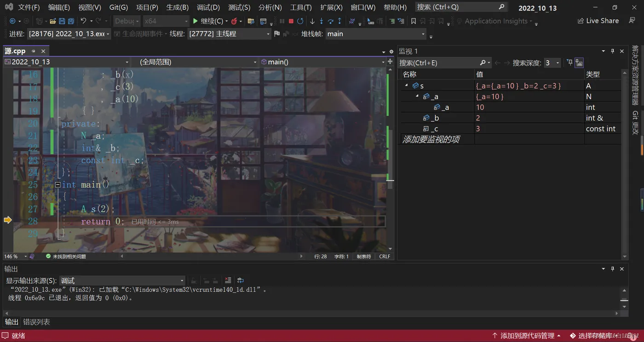Image resolution: width=644 pixels, height=342 pixels.
Task: Click the thread flag icon beside the thread dropdown
Action: click(x=276, y=34)
